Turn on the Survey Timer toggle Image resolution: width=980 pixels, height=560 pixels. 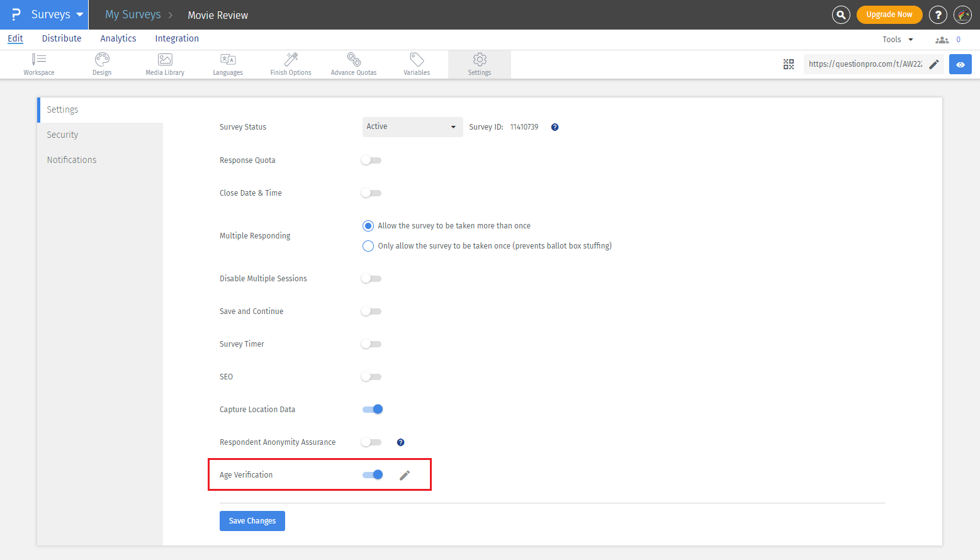pyautogui.click(x=371, y=344)
